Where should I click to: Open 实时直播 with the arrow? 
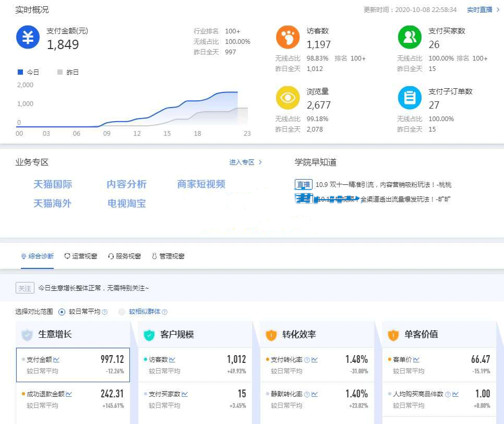coord(483,10)
